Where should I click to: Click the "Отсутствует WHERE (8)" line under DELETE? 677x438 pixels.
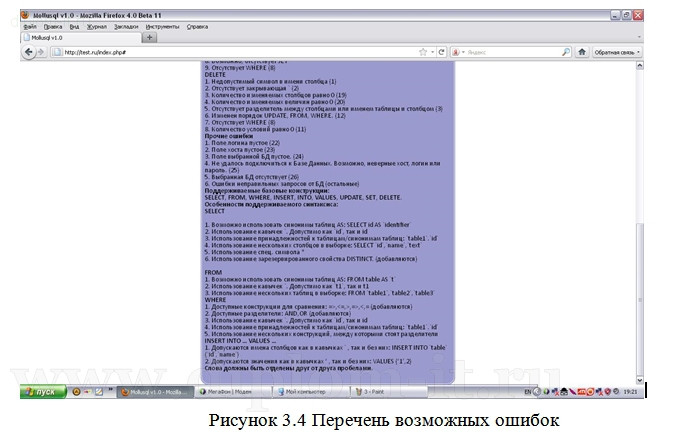coord(240,123)
